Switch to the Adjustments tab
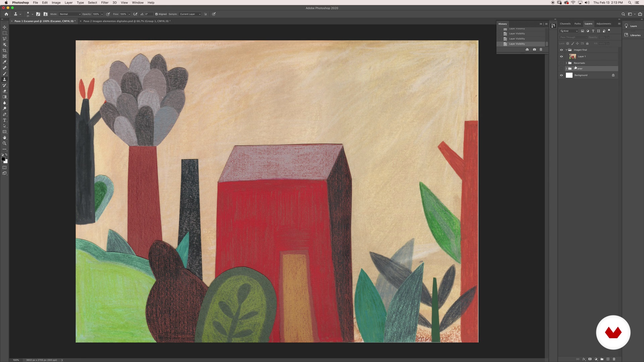 (604, 24)
